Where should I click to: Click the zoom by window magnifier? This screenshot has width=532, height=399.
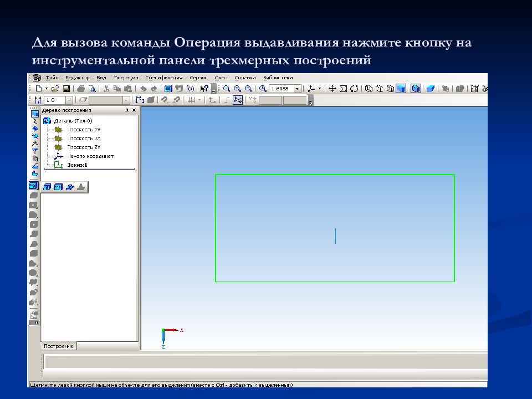tap(227, 89)
